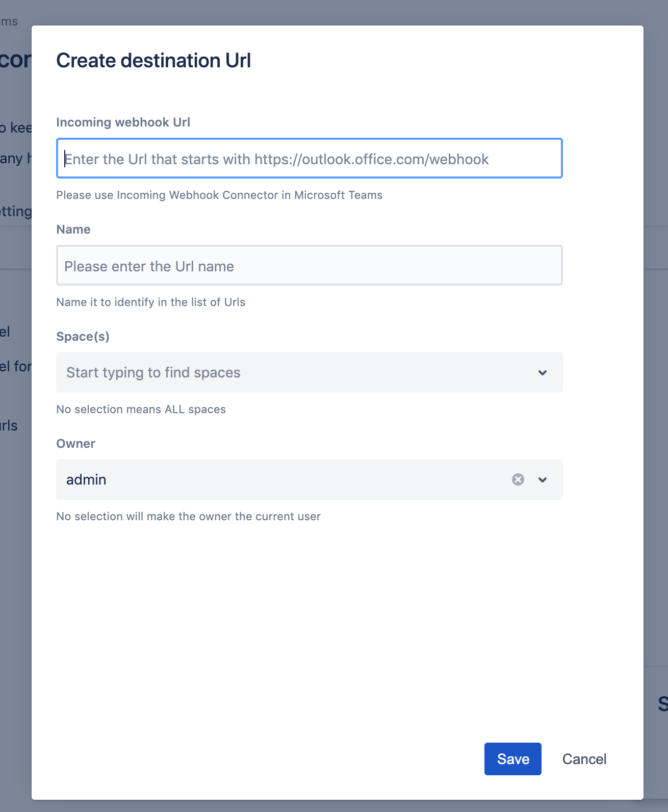Cancel the Create destination Url dialog
Viewport: 668px width, 812px height.
[584, 759]
